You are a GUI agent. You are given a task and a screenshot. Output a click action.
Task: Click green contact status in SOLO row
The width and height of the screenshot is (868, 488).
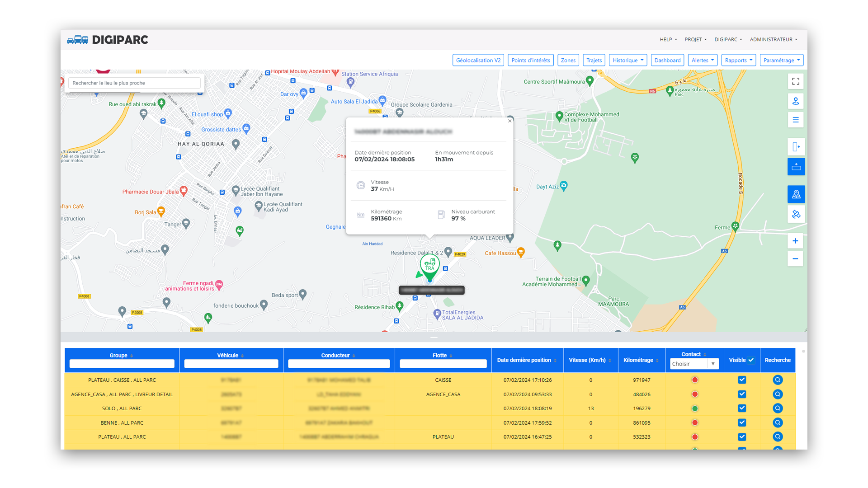tap(695, 408)
